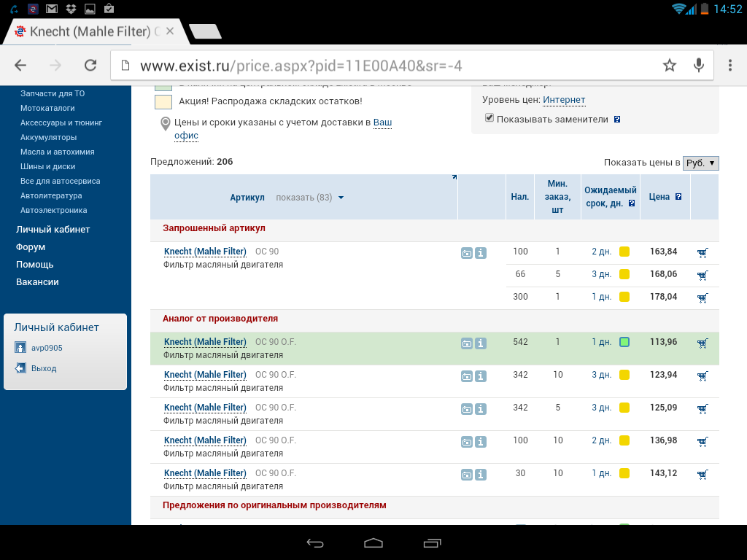747x560 pixels.
Task: Add the 168,06 offer to cart
Action: [x=703, y=275]
